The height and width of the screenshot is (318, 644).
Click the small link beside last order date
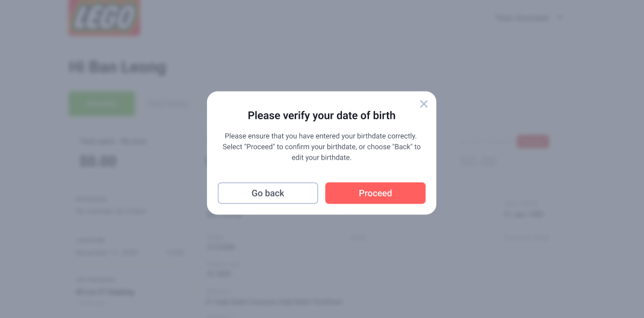[x=176, y=253]
